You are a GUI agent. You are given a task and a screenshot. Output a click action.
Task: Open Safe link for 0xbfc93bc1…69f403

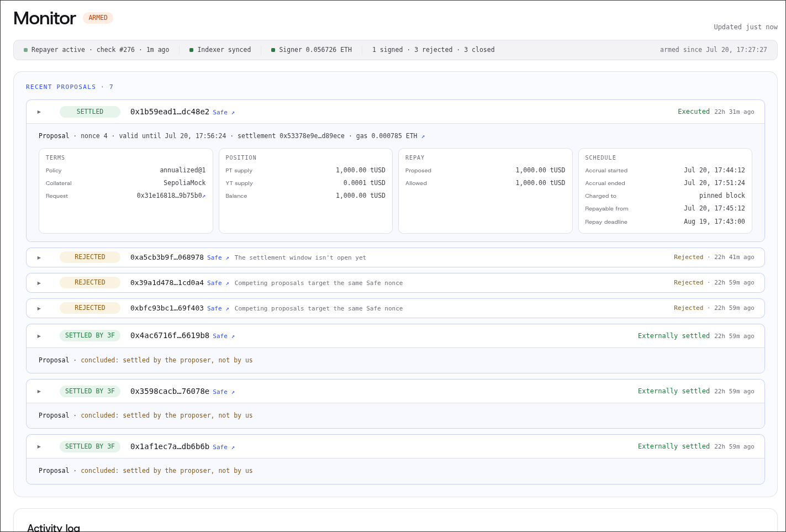[218, 308]
